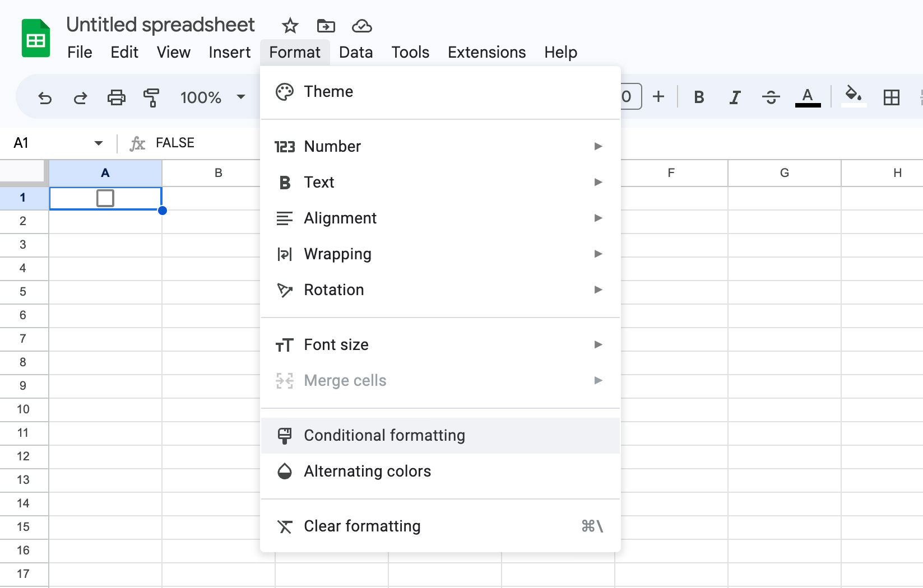This screenshot has width=923, height=588.
Task: Expand the Number submenu
Action: (440, 146)
